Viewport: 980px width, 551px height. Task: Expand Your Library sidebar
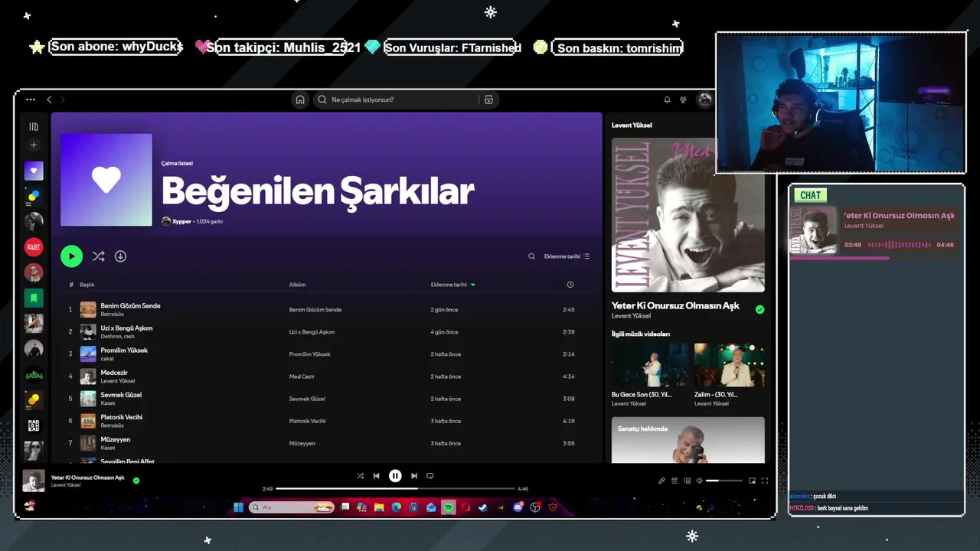point(34,126)
